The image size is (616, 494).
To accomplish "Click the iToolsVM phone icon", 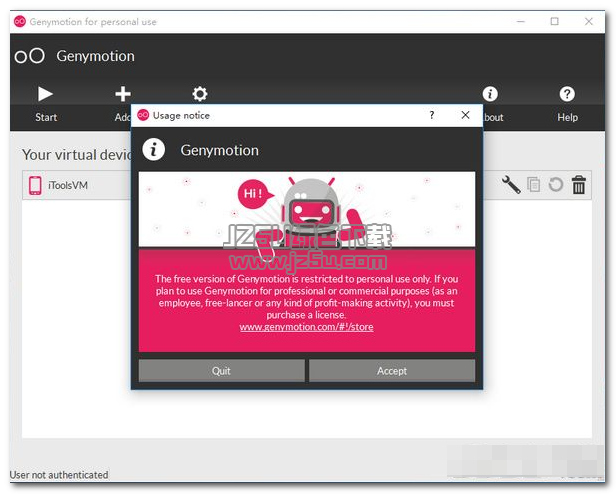I will point(35,185).
